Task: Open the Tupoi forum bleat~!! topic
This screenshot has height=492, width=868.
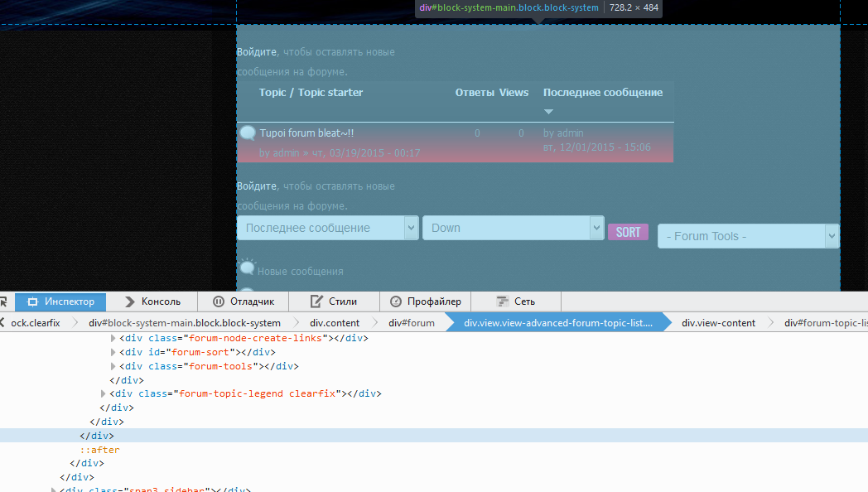Action: point(306,133)
